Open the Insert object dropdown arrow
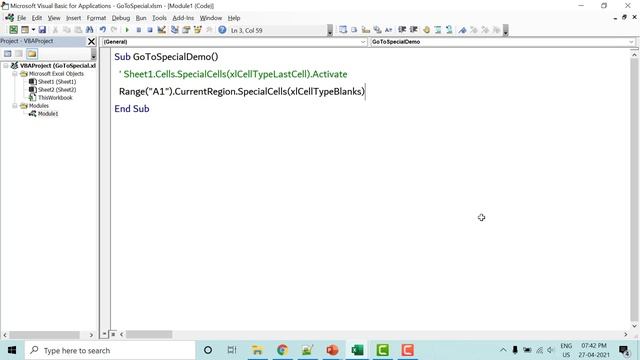Viewport: 640px width, 360px height. coord(33,30)
